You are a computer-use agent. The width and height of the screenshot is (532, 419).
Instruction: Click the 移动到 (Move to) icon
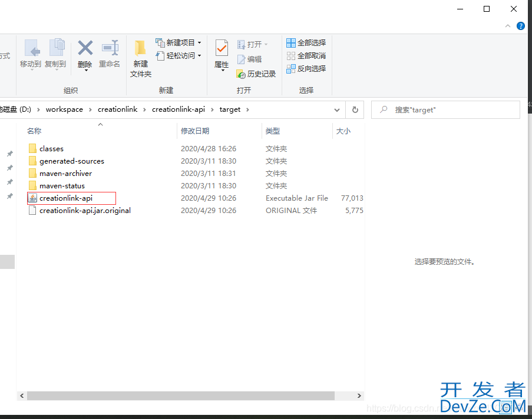(x=31, y=48)
